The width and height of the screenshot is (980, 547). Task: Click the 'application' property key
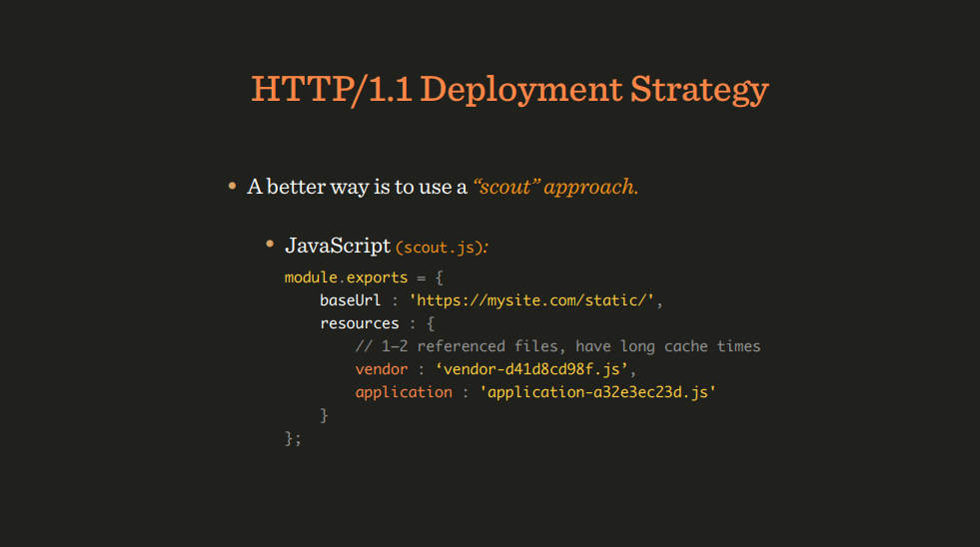[404, 392]
